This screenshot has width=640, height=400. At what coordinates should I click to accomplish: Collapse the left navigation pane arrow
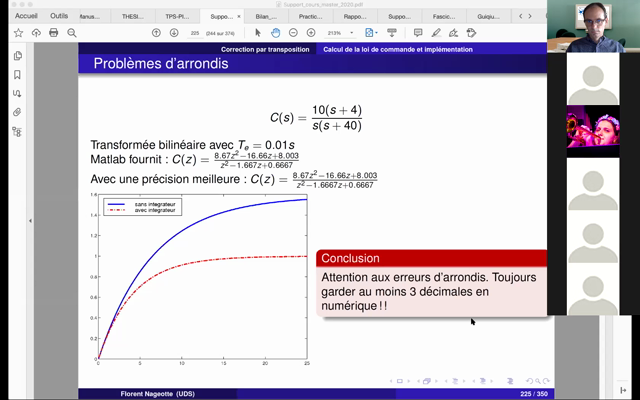[30, 221]
